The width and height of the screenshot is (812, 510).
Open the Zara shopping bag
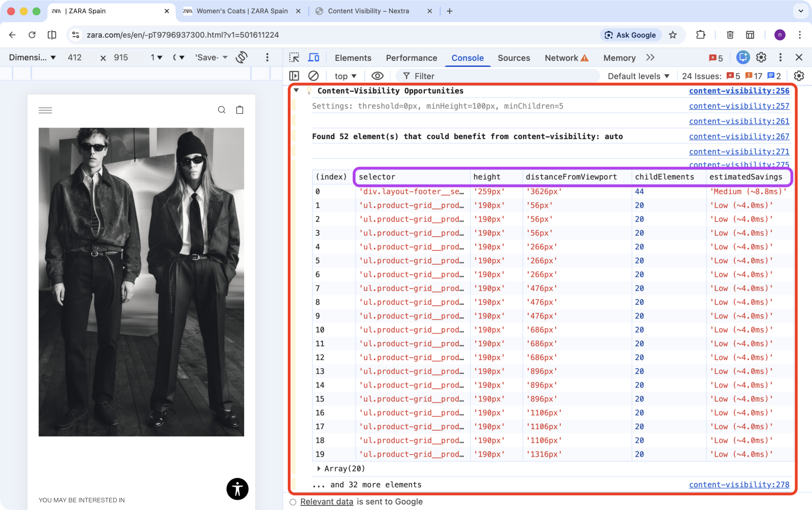240,110
